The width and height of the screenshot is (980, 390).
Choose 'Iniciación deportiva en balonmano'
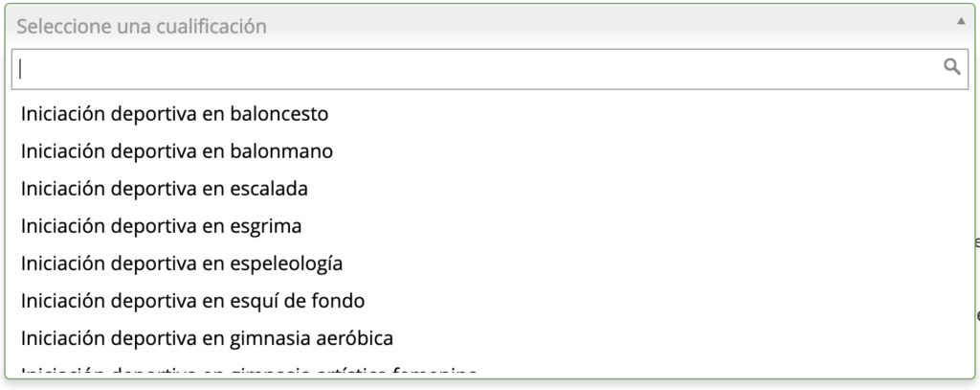pos(177,150)
